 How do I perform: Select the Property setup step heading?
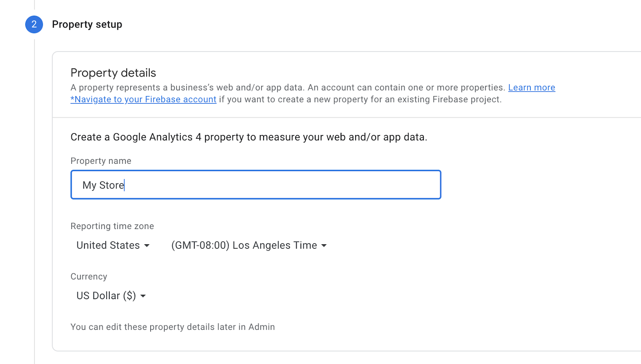(87, 24)
